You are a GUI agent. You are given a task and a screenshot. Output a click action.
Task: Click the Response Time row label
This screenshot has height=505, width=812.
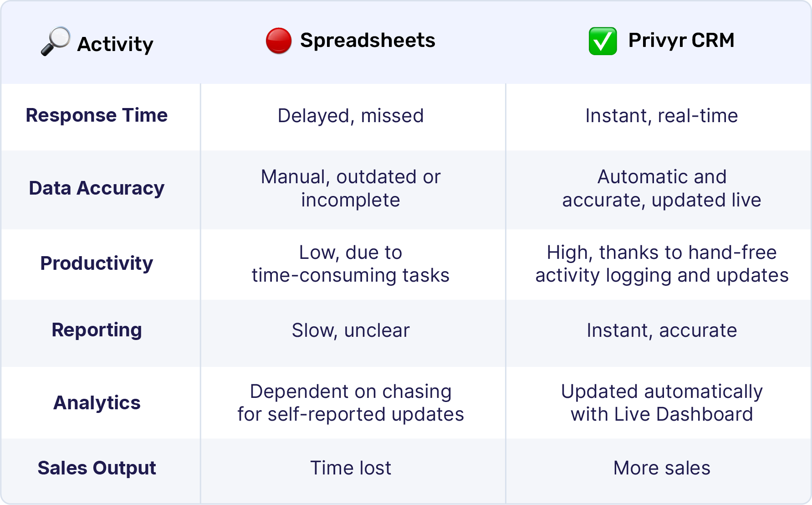pyautogui.click(x=97, y=115)
